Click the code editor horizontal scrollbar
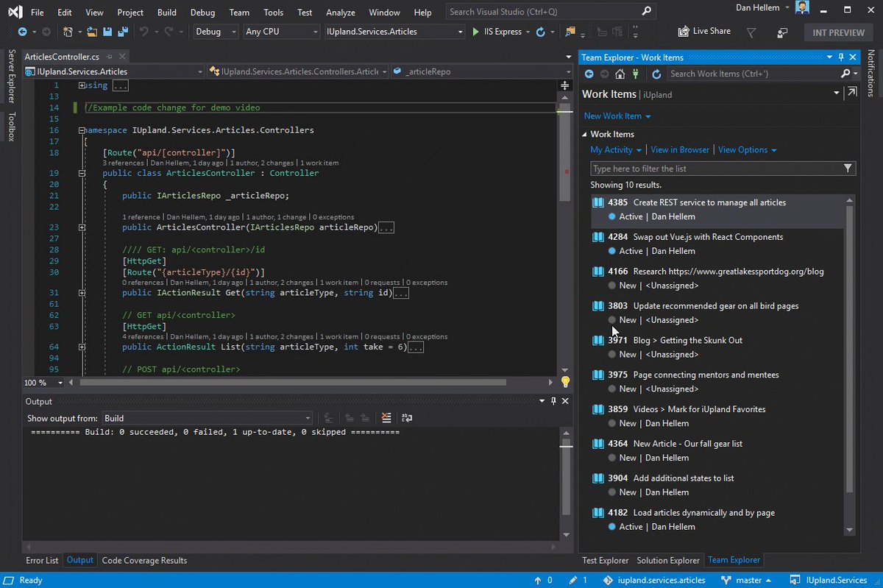Image resolution: width=883 pixels, height=588 pixels. [x=293, y=383]
